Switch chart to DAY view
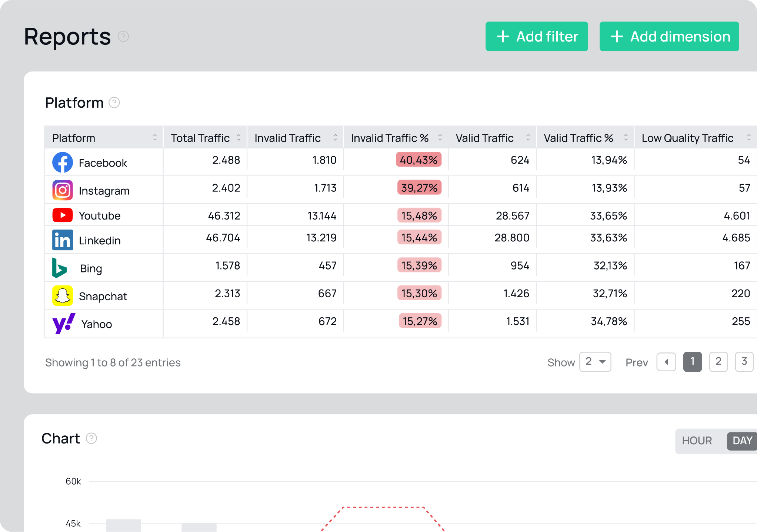This screenshot has height=532, width=757. tap(742, 441)
